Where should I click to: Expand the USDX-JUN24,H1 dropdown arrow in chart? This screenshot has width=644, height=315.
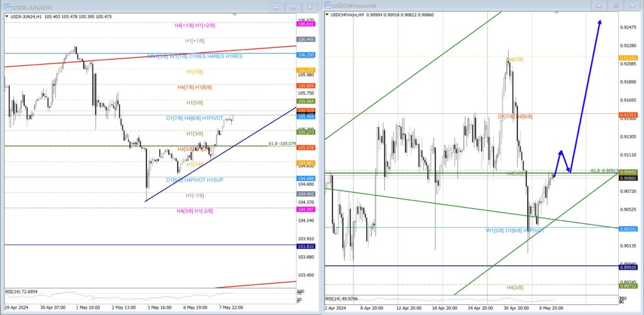pyautogui.click(x=7, y=16)
